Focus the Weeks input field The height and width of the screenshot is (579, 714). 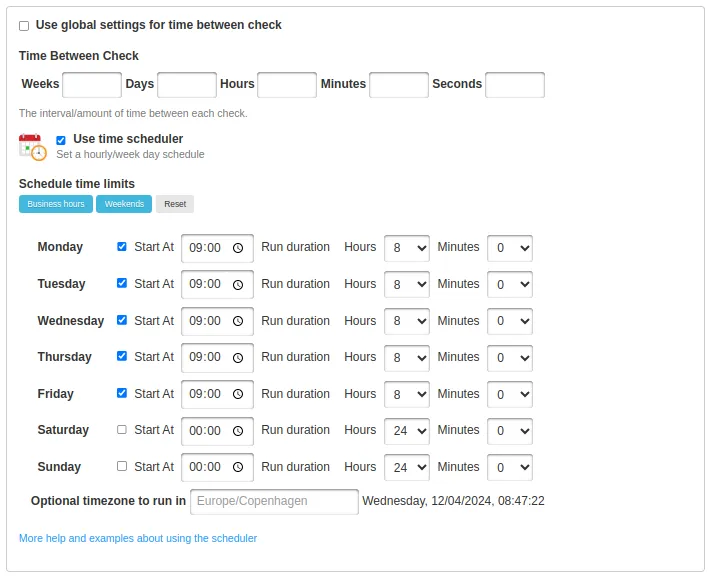coord(92,85)
